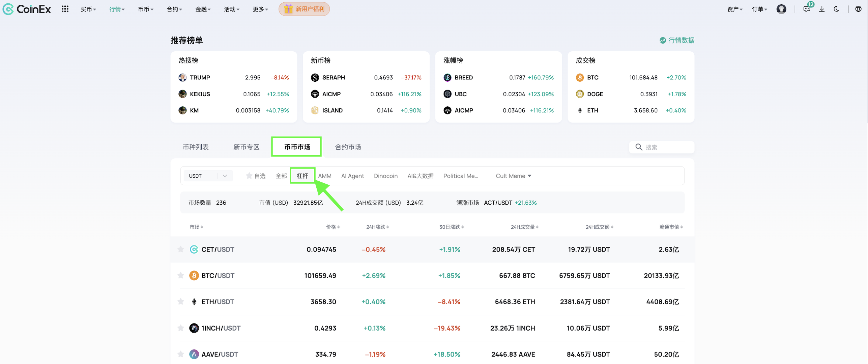Image resolution: width=868 pixels, height=364 pixels.
Task: Click the gift icon for new users
Action: point(288,9)
